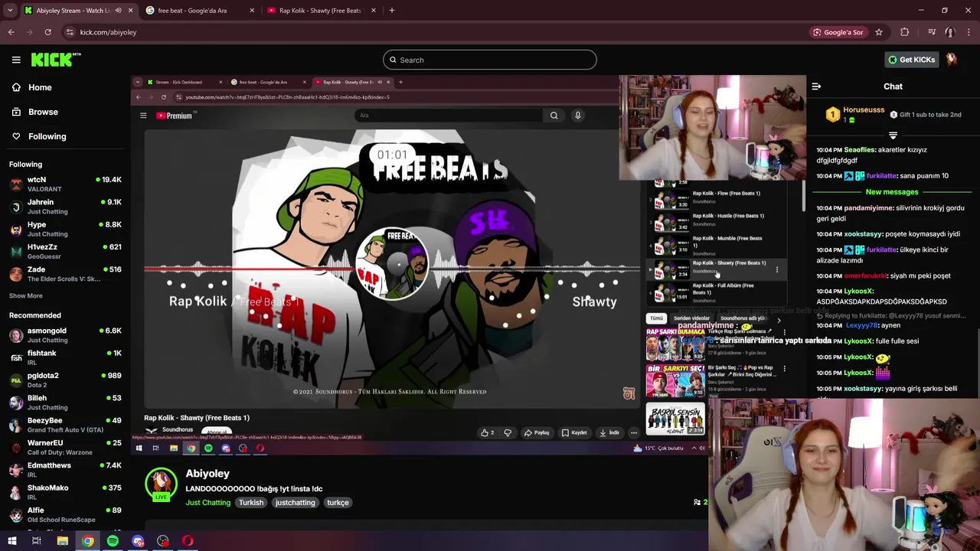This screenshot has width=980, height=551.
Task: Switch to the free beat Google tab
Action: pos(200,11)
